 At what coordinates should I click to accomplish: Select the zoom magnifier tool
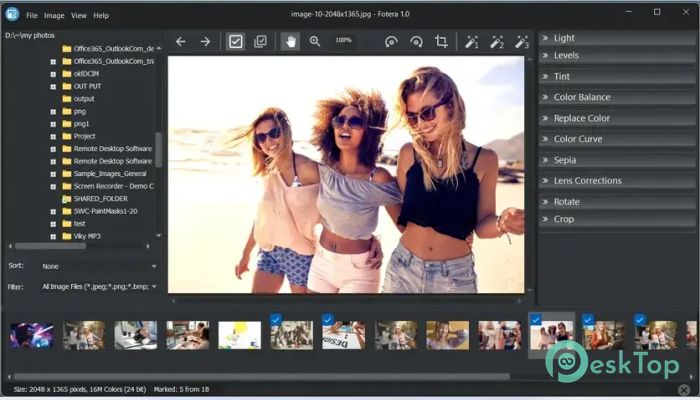tap(315, 42)
